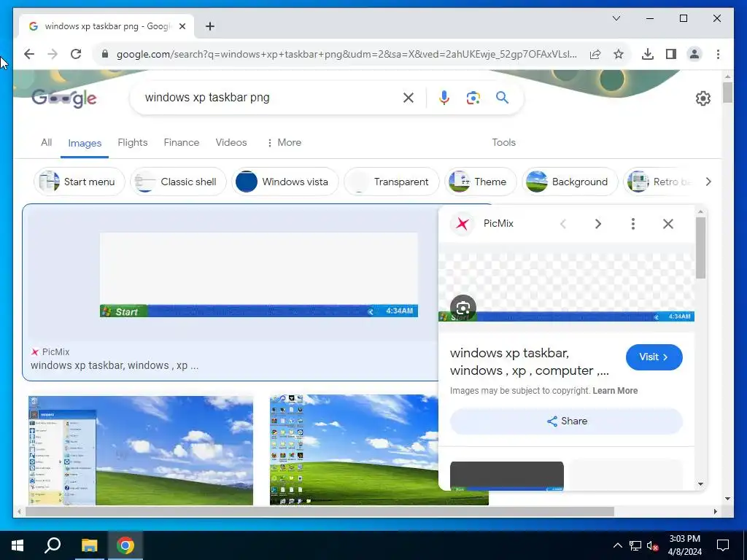Image resolution: width=747 pixels, height=560 pixels.
Task: View site information via the lock icon
Action: (x=105, y=54)
